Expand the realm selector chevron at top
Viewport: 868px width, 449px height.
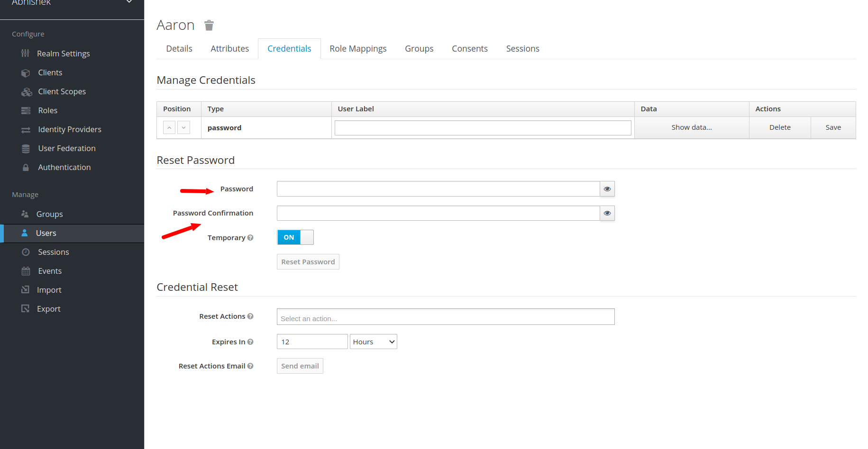tap(129, 2)
